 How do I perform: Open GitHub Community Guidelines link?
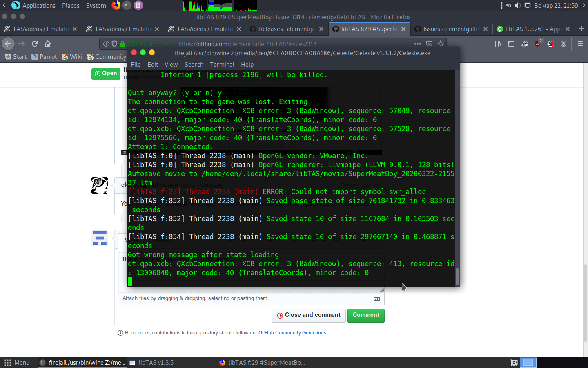[292, 333]
